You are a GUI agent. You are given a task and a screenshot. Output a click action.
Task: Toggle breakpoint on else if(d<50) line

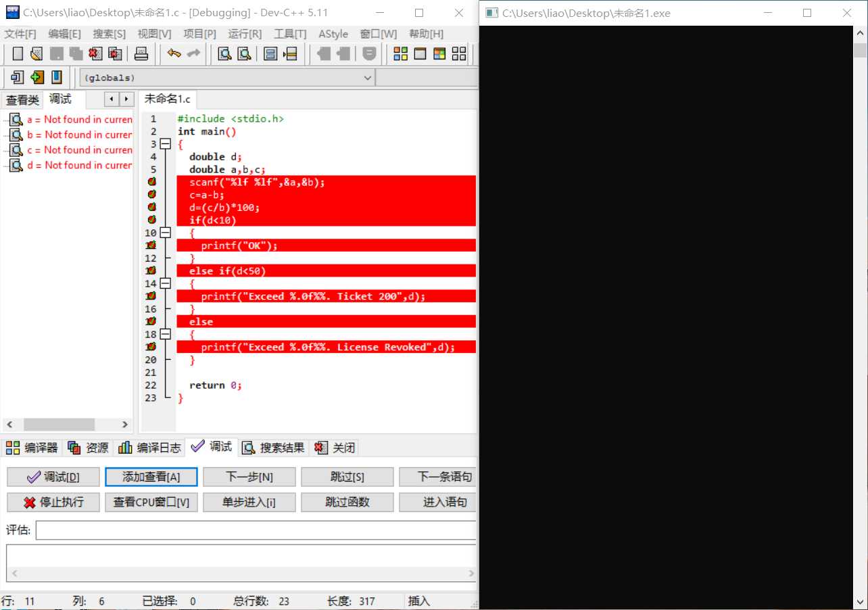pos(151,271)
